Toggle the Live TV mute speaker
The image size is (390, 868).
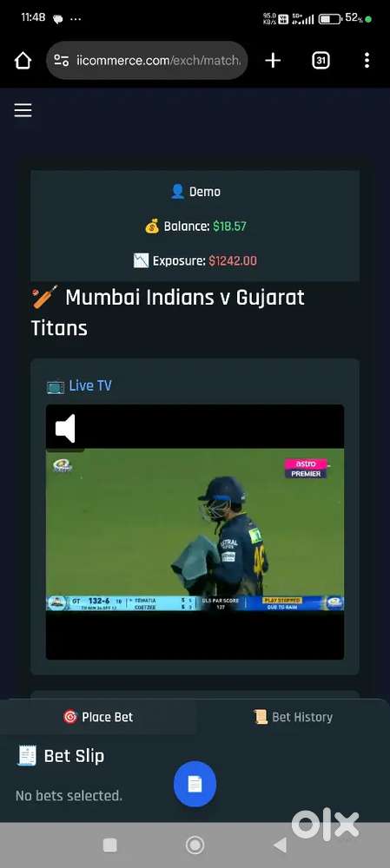pos(65,429)
